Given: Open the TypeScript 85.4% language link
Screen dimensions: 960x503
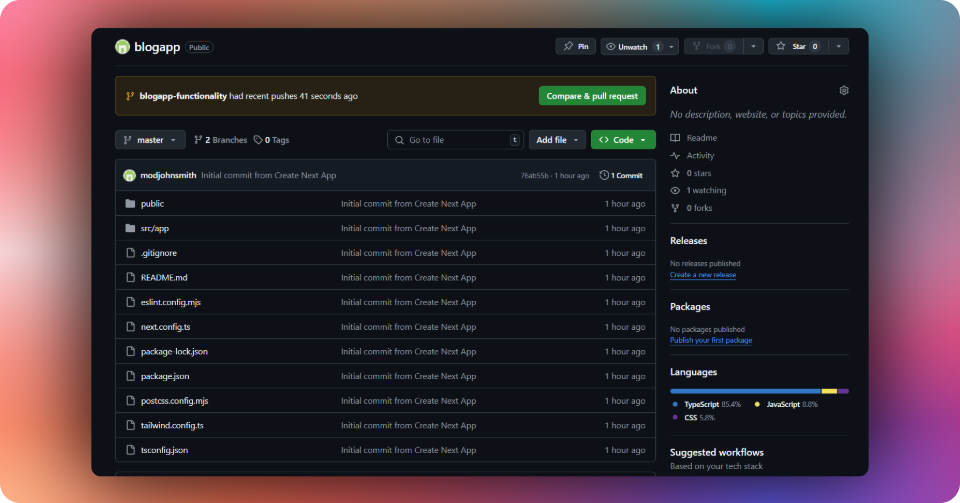Looking at the screenshot, I should 707,404.
